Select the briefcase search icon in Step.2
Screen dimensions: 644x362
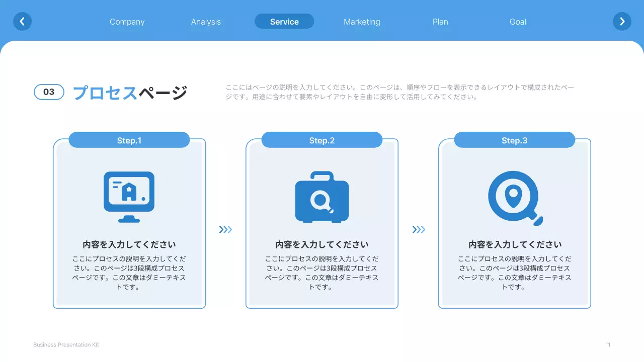pos(321,197)
